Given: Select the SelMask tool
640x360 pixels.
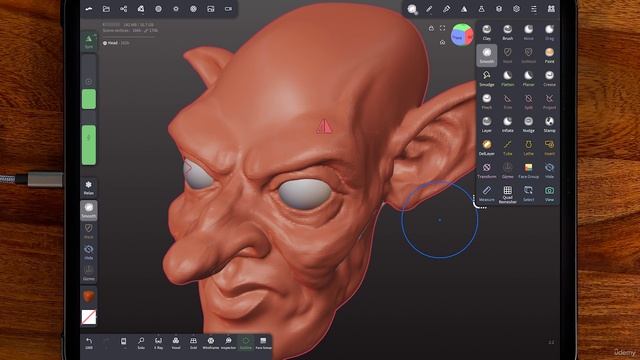Looking at the screenshot, I should 529,55.
